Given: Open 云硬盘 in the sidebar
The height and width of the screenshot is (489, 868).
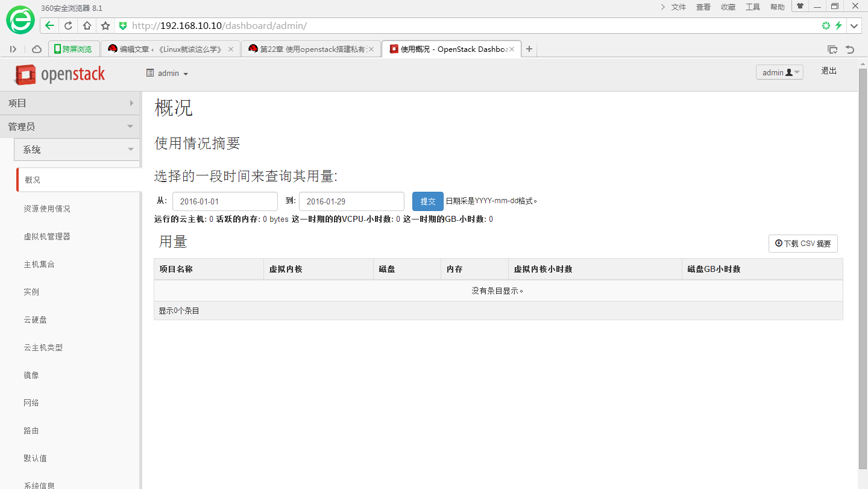Looking at the screenshot, I should click(35, 320).
